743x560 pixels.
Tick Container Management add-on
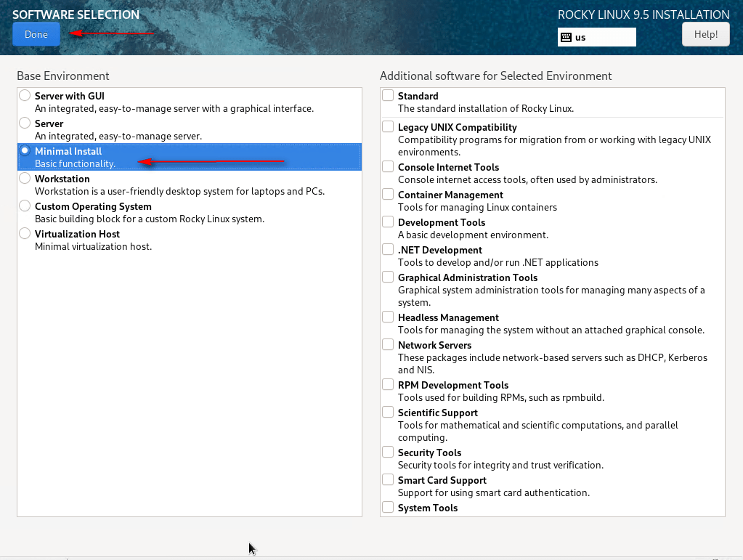tap(389, 195)
